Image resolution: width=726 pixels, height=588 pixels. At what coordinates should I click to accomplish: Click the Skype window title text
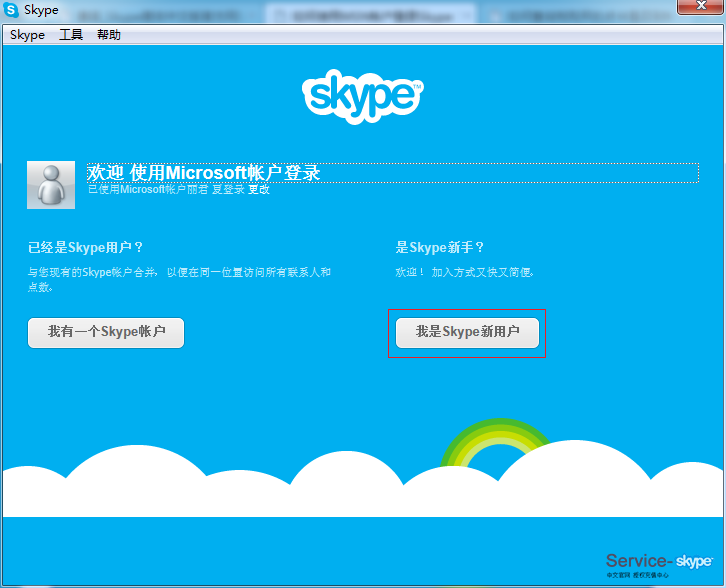(x=41, y=10)
